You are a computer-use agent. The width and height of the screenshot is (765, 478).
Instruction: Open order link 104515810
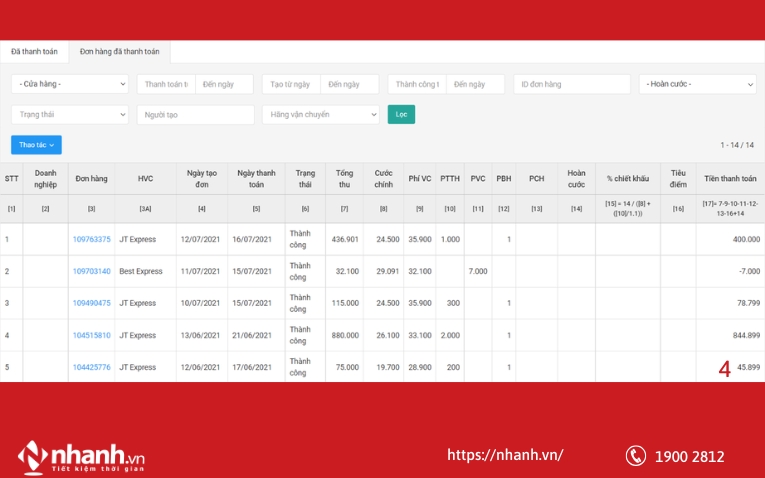(x=92, y=336)
